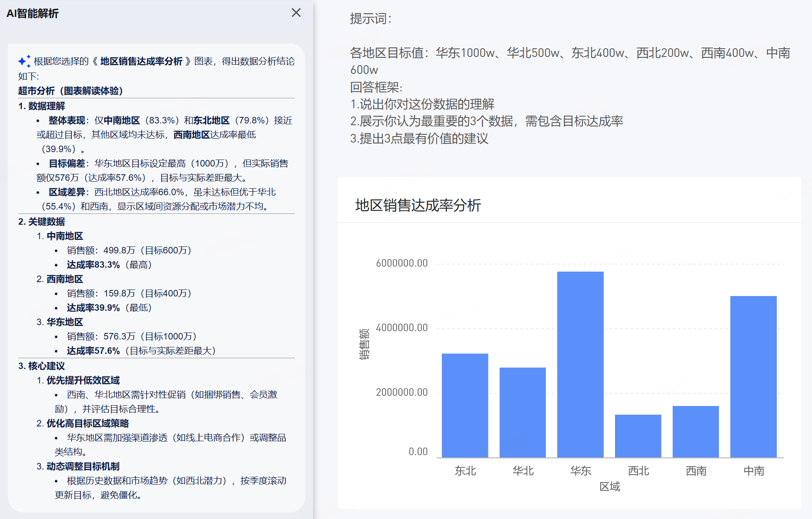This screenshot has width=812, height=519.
Task: Click the 中南 x-axis label
Action: 754,471
